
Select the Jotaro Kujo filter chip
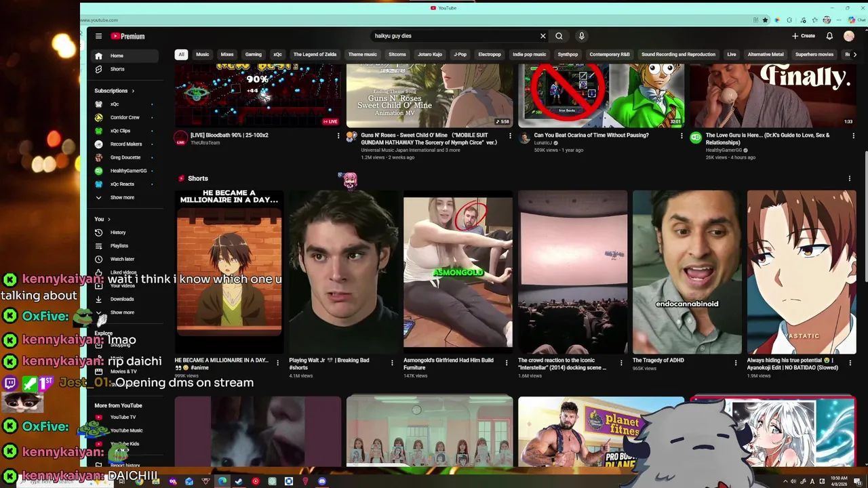430,54
